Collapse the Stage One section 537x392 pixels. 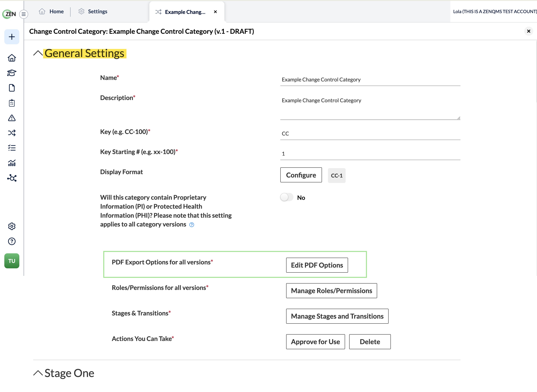(x=38, y=373)
